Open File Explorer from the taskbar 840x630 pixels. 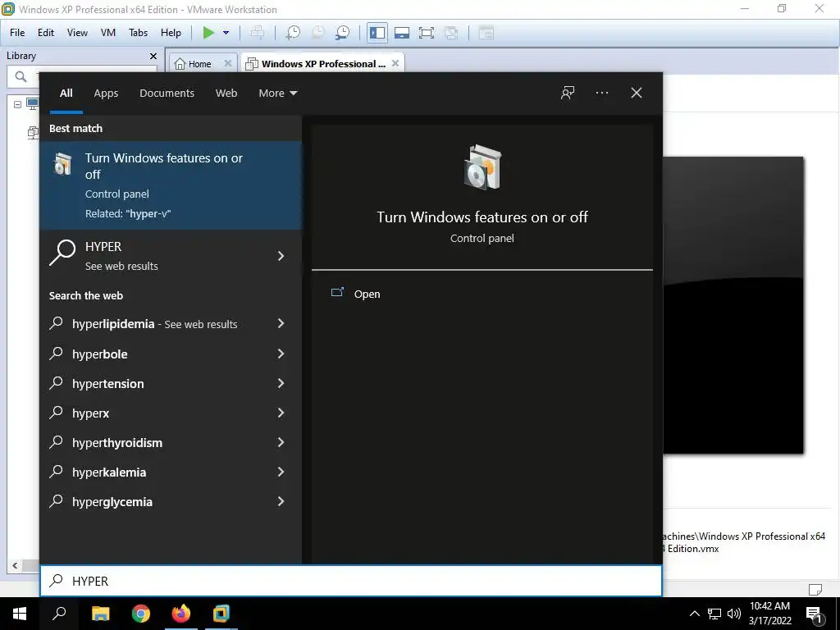[x=100, y=614]
